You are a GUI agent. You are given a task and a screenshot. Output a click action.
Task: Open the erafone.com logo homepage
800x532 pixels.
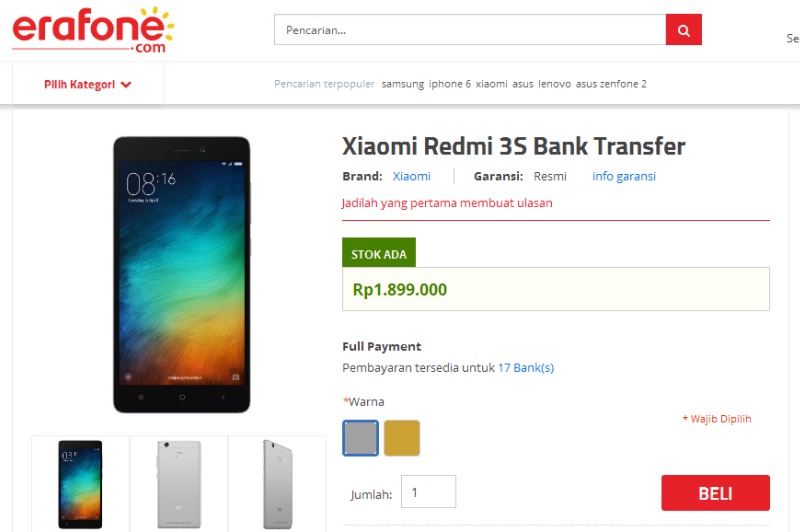pos(93,30)
